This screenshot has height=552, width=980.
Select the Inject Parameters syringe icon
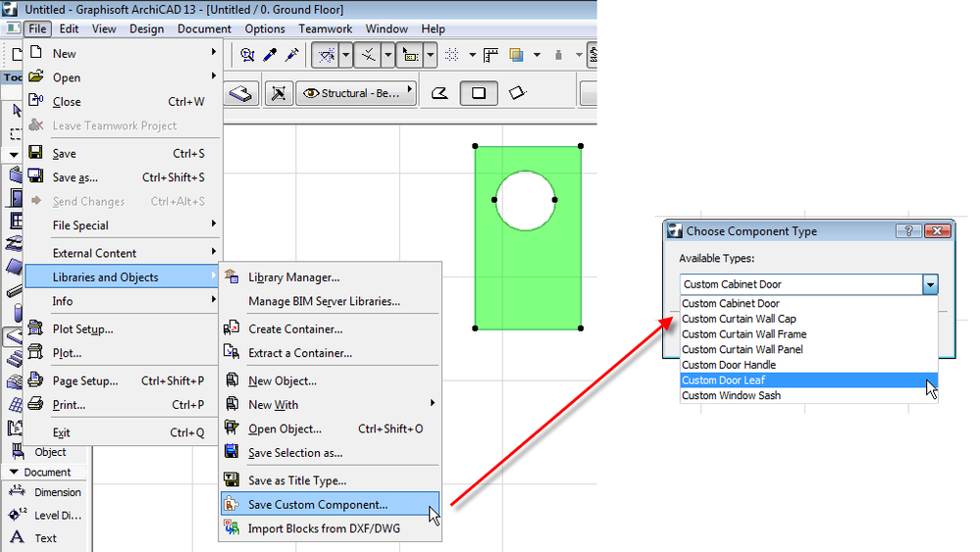point(292,55)
